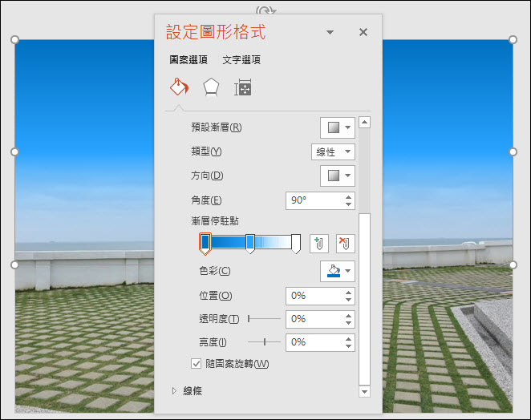Image resolution: width=531 pixels, height=420 pixels.
Task: Switch to 圖案選項 tab
Action: pyautogui.click(x=188, y=60)
